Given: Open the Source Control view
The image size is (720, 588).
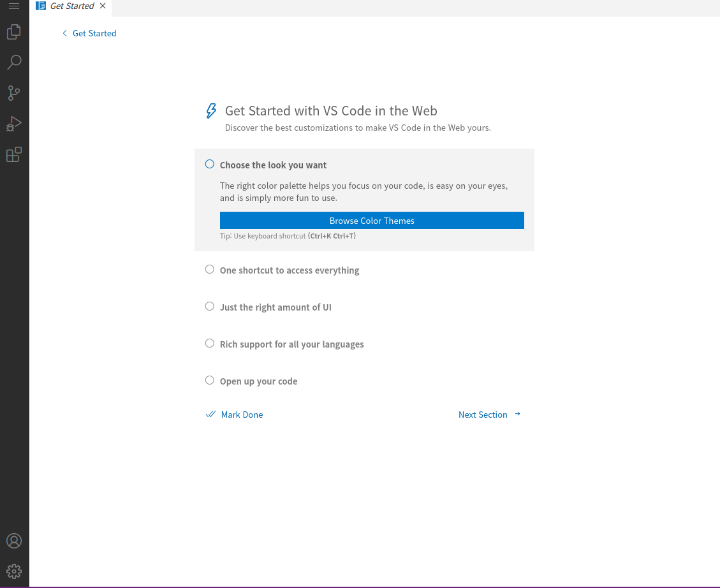Looking at the screenshot, I should (x=14, y=93).
